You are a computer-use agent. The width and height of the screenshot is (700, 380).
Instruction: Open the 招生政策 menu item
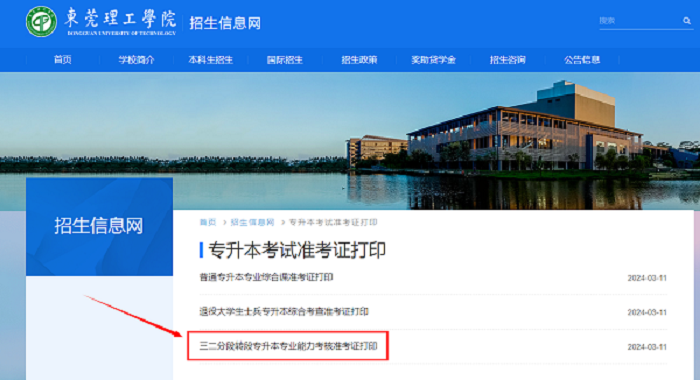[x=359, y=60]
